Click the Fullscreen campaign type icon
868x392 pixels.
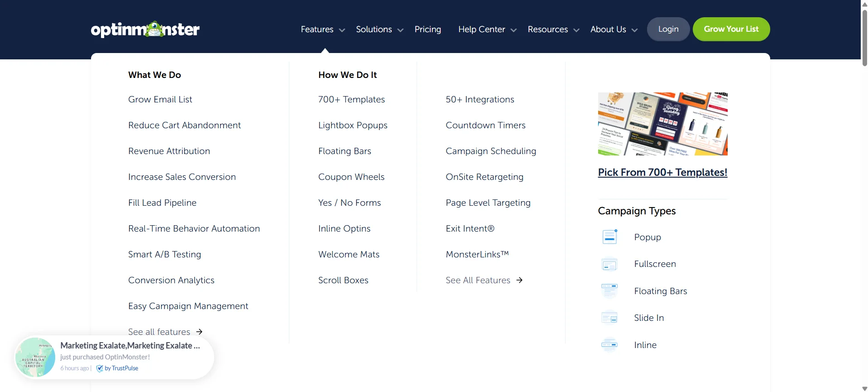[609, 264]
